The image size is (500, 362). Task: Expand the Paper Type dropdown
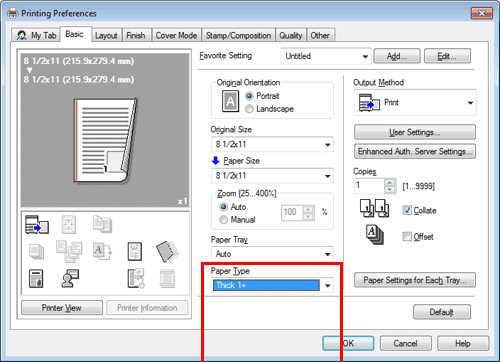[272, 285]
